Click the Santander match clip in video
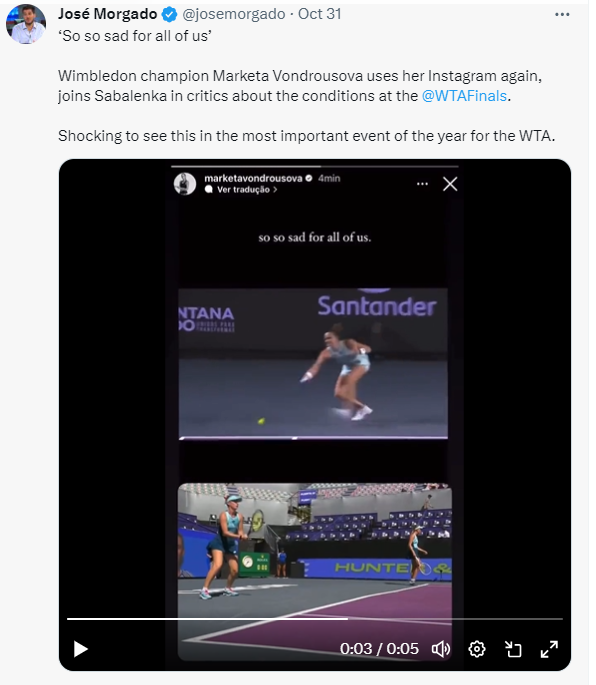Screen dimensions: 596x685 (313, 363)
